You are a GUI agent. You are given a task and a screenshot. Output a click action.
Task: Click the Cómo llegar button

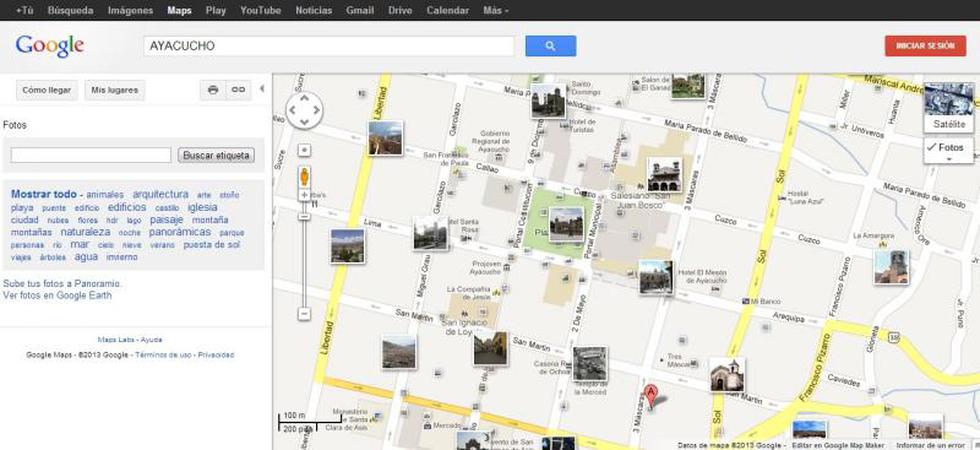click(x=46, y=90)
